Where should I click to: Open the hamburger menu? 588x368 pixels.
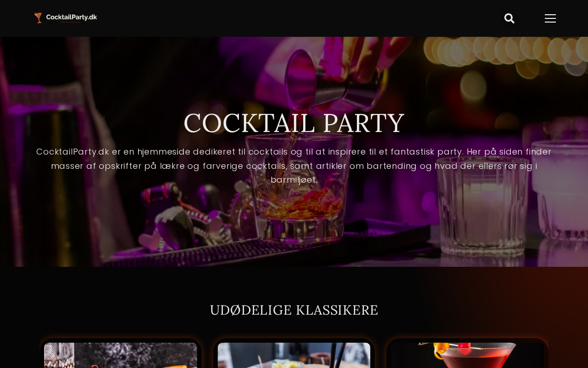pyautogui.click(x=550, y=18)
